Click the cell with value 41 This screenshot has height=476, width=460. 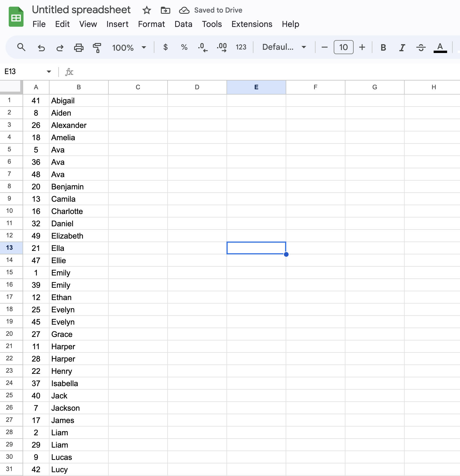pos(36,101)
